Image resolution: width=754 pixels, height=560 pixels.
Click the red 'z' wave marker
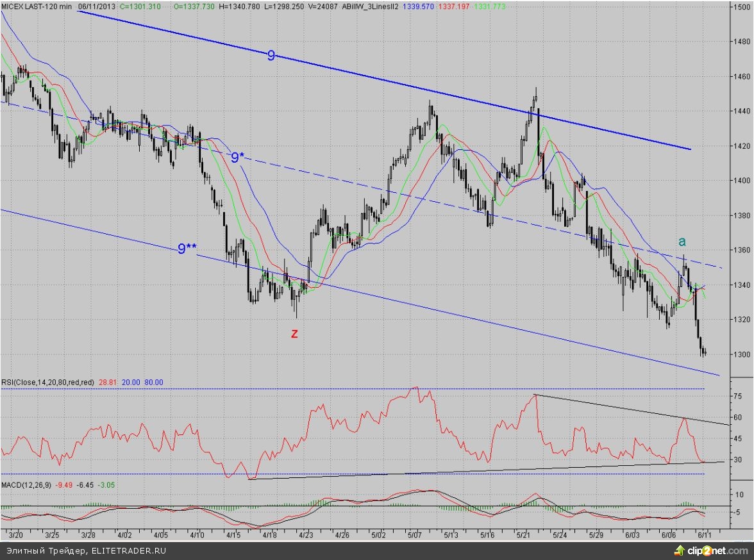click(294, 333)
